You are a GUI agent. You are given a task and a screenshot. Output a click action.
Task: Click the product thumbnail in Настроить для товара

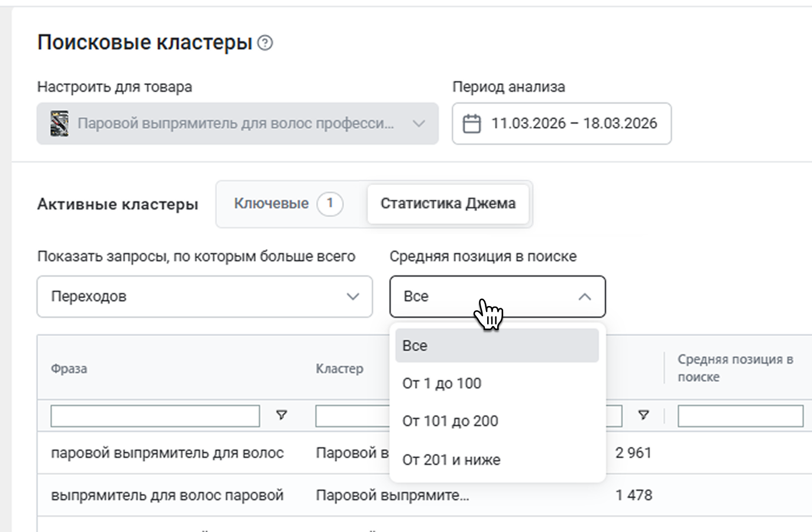click(x=59, y=124)
